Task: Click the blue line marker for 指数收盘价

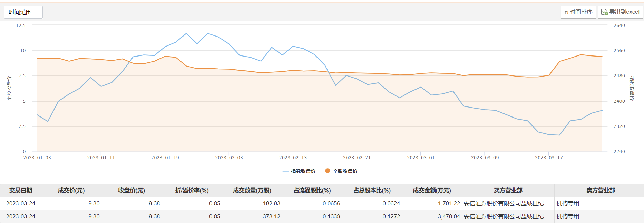Action: tap(285, 171)
